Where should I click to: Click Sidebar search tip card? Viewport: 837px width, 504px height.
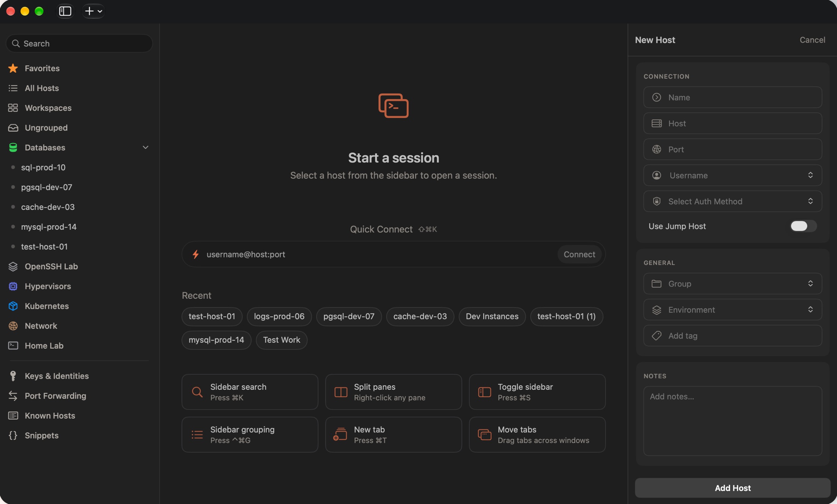click(250, 392)
